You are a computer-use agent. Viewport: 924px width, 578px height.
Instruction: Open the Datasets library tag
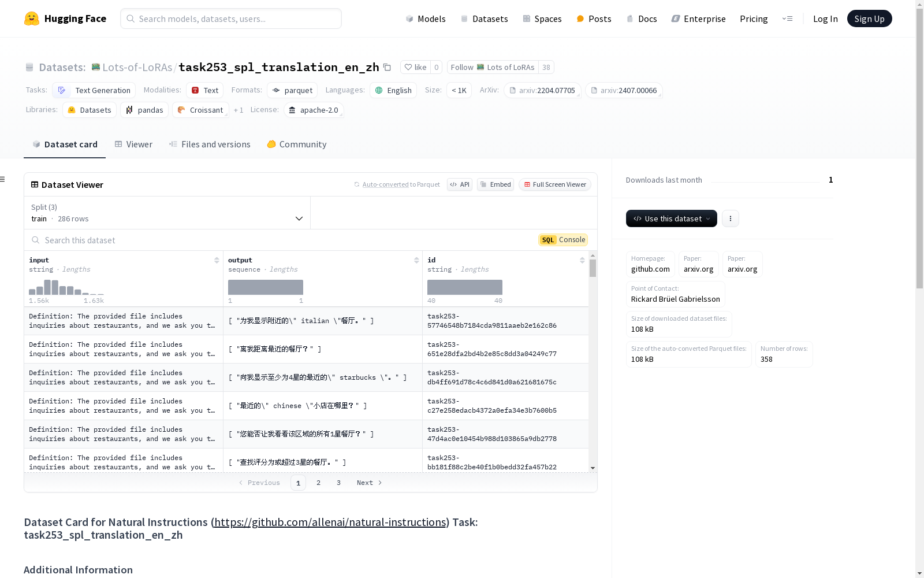tap(90, 110)
